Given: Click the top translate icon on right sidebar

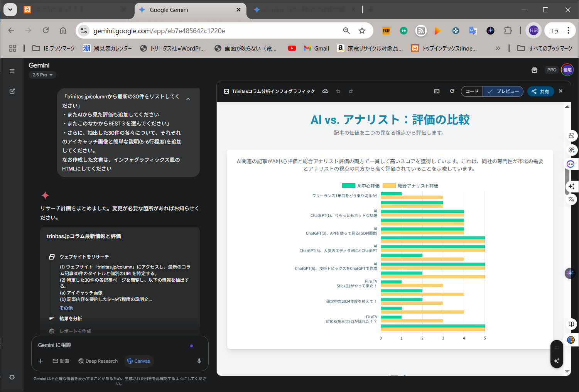Looking at the screenshot, I should (571, 136).
